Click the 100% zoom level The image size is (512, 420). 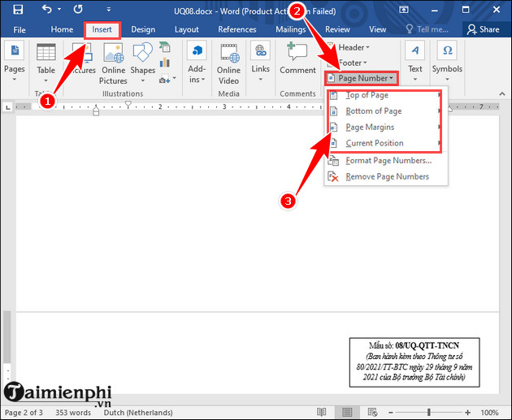click(489, 413)
